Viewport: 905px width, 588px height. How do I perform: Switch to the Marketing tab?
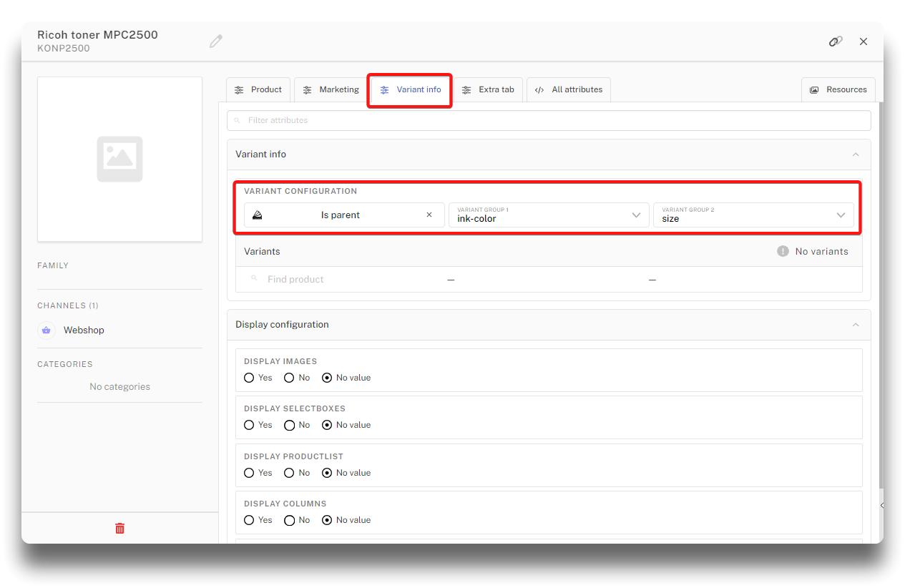[x=331, y=89]
